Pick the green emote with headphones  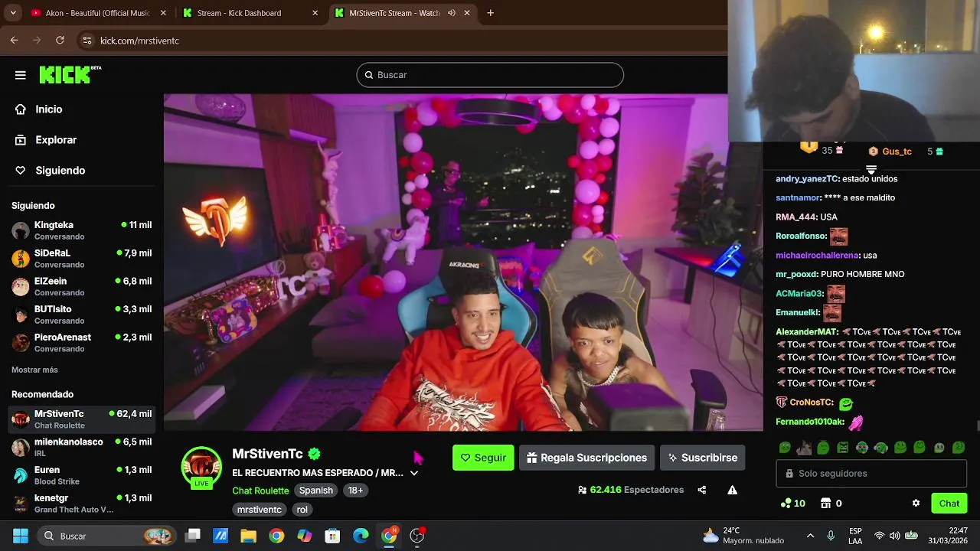click(880, 448)
